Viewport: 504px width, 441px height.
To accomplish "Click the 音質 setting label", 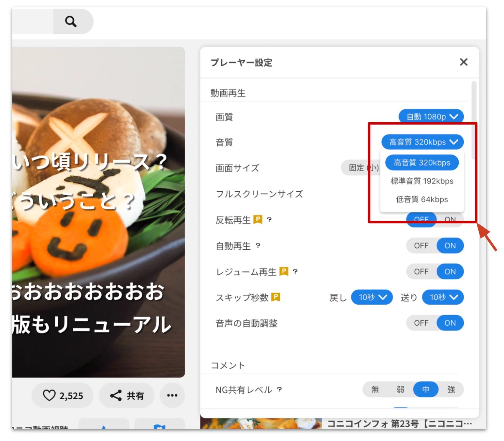I will point(224,142).
